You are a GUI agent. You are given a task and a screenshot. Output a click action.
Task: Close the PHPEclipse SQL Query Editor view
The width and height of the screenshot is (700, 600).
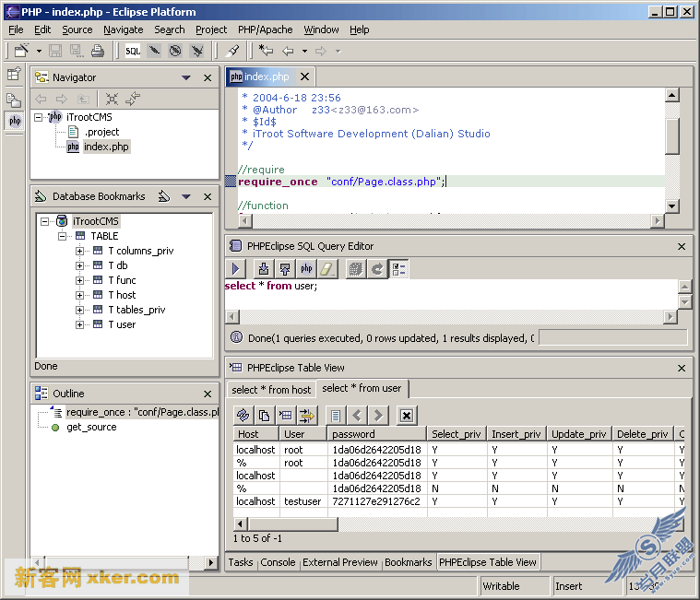[682, 246]
